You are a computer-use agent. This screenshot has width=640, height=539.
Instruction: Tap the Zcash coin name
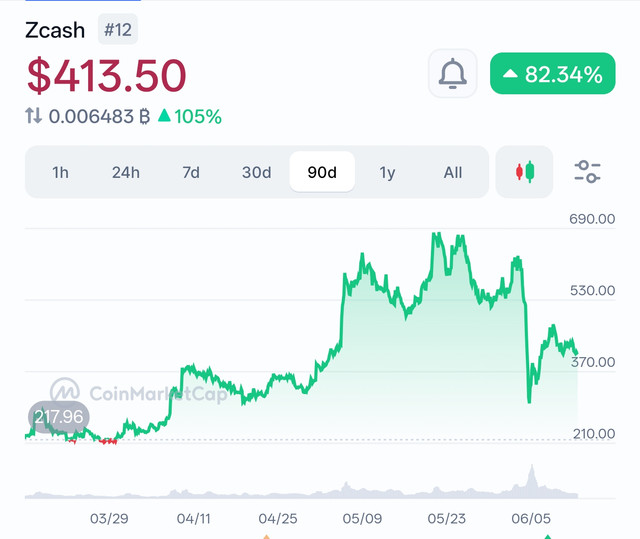pyautogui.click(x=55, y=30)
